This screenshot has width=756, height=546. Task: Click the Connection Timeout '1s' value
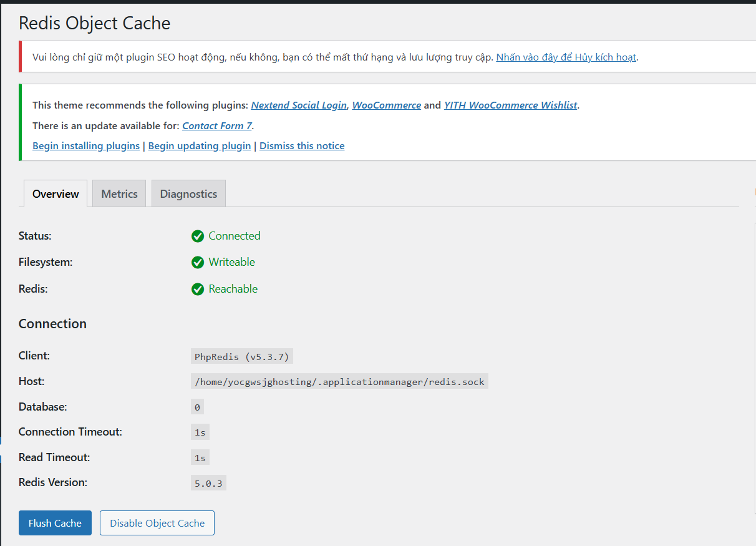pos(200,432)
